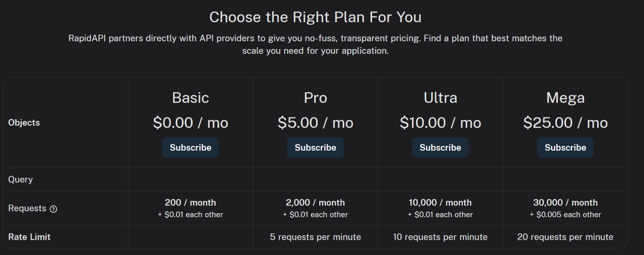Subscribe to the Mega plan
This screenshot has width=644, height=255.
click(565, 147)
